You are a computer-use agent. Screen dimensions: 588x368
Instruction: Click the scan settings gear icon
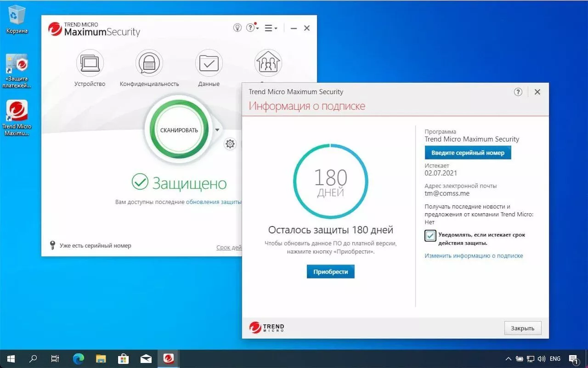pos(230,144)
